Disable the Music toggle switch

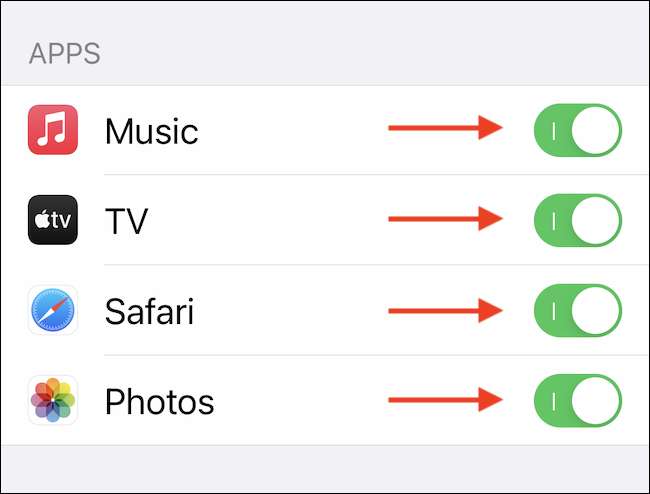click(578, 130)
